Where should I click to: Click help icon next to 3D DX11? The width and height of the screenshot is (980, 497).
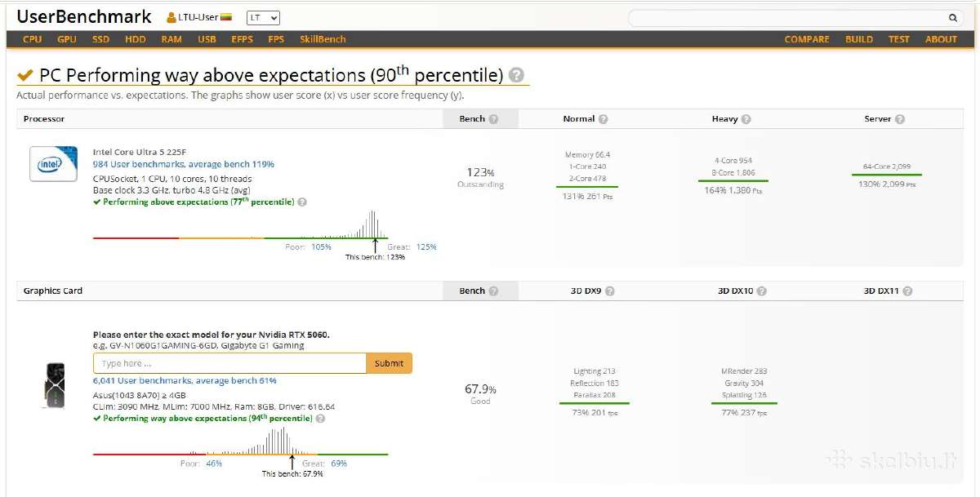pyautogui.click(x=907, y=291)
